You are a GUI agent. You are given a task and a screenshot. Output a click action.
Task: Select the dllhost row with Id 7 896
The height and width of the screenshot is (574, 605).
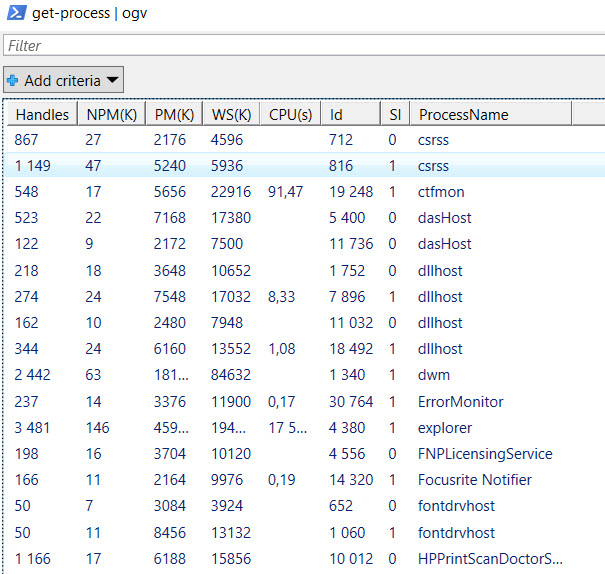[x=305, y=297]
